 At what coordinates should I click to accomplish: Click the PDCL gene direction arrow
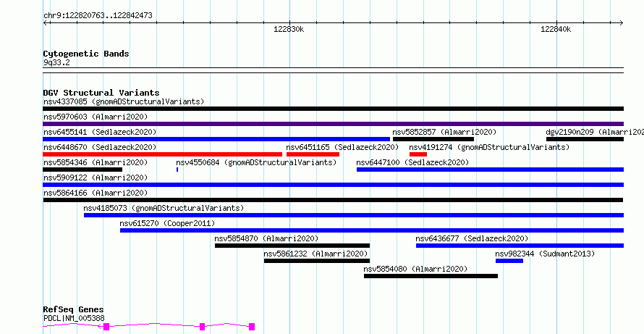pos(99,327)
